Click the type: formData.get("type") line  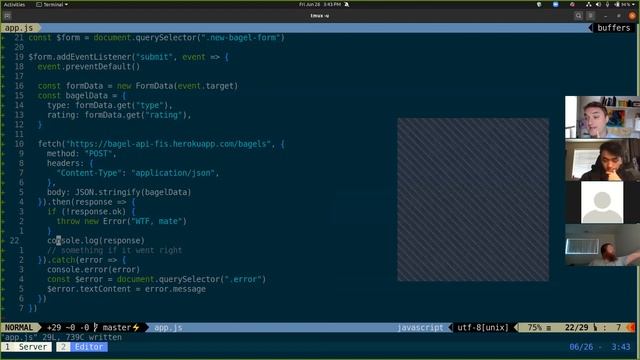coord(109,105)
